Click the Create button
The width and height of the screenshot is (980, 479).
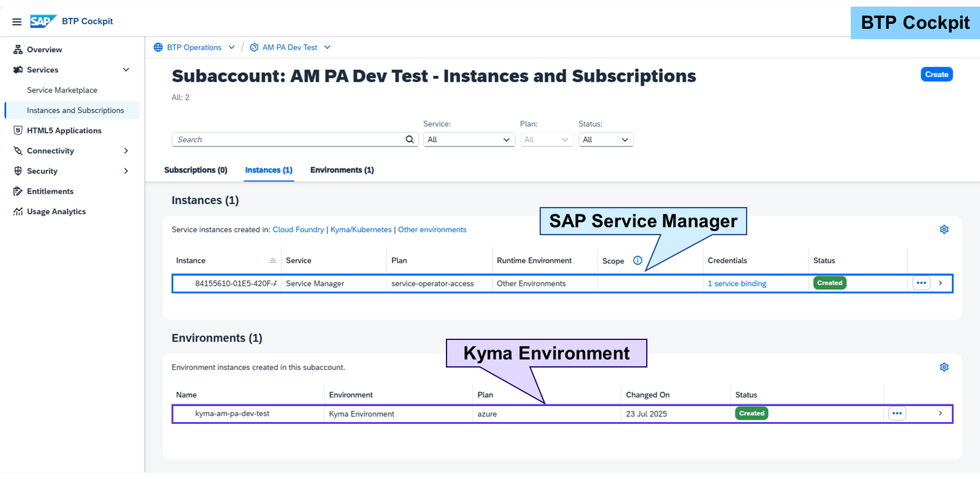pyautogui.click(x=937, y=74)
